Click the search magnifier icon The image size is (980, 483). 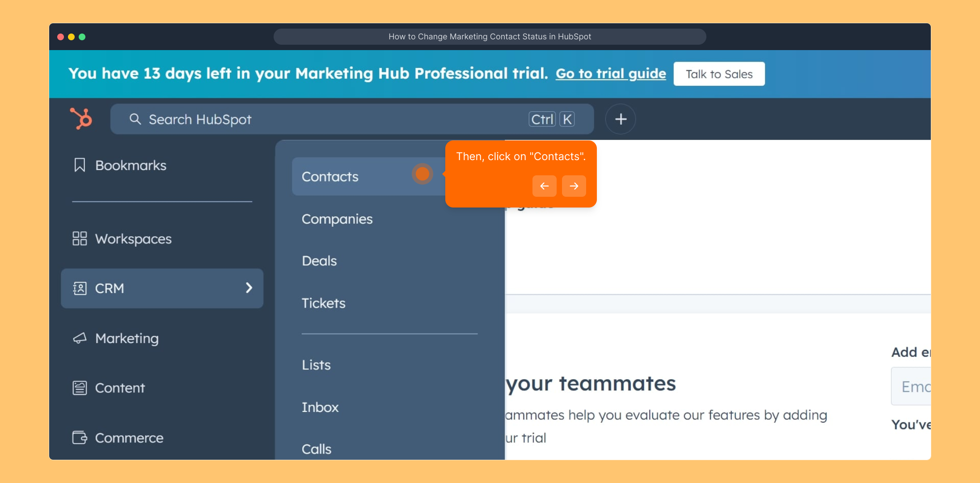tap(135, 119)
